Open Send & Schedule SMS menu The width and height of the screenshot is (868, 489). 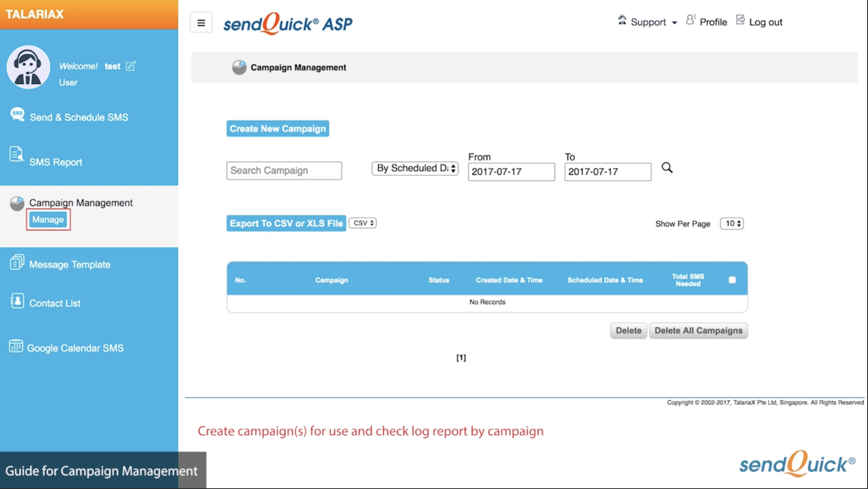click(x=79, y=117)
